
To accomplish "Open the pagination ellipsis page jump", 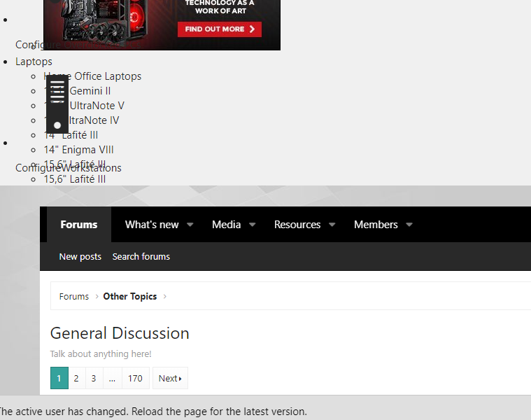I will (112, 378).
